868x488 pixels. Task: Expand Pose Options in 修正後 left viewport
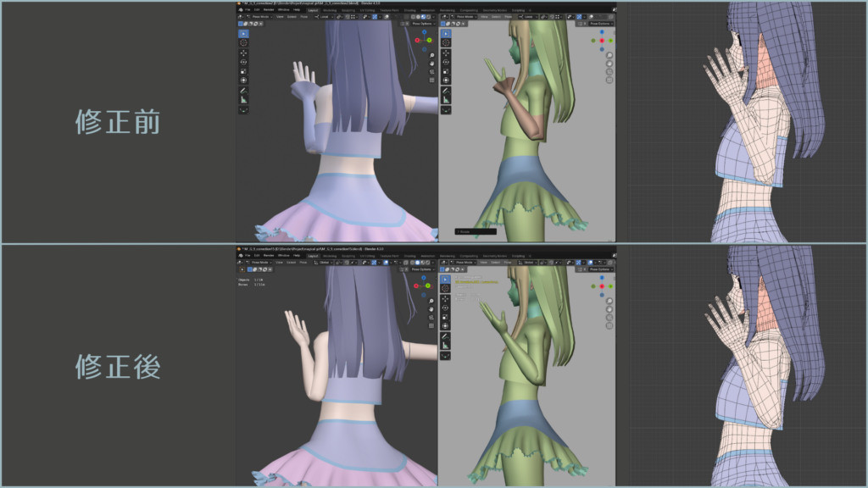pyautogui.click(x=421, y=269)
